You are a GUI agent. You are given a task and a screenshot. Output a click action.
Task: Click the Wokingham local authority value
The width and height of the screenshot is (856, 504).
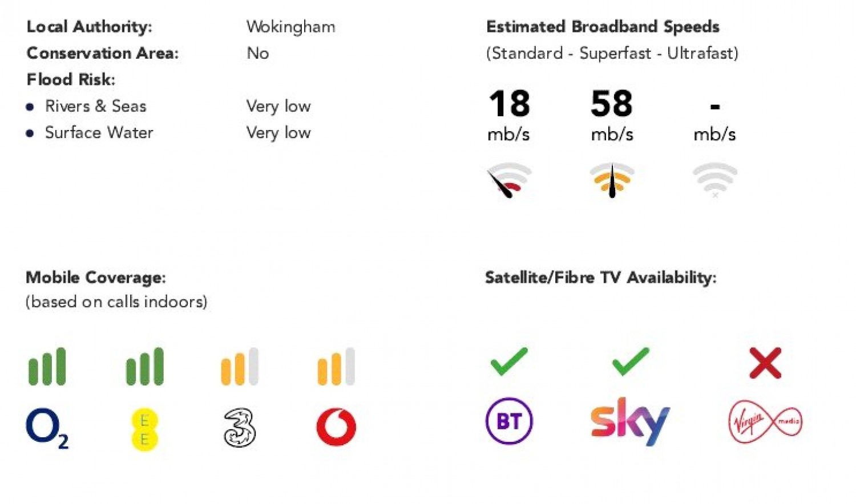tap(290, 27)
